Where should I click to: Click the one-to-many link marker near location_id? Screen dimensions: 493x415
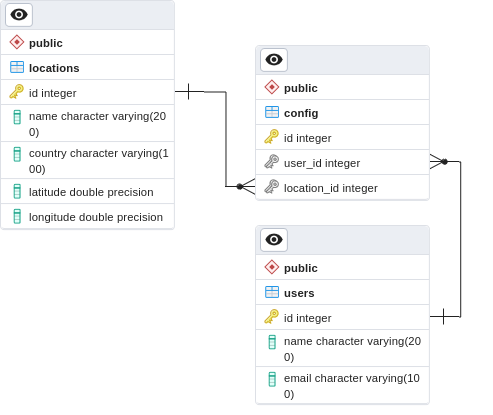[x=246, y=186]
